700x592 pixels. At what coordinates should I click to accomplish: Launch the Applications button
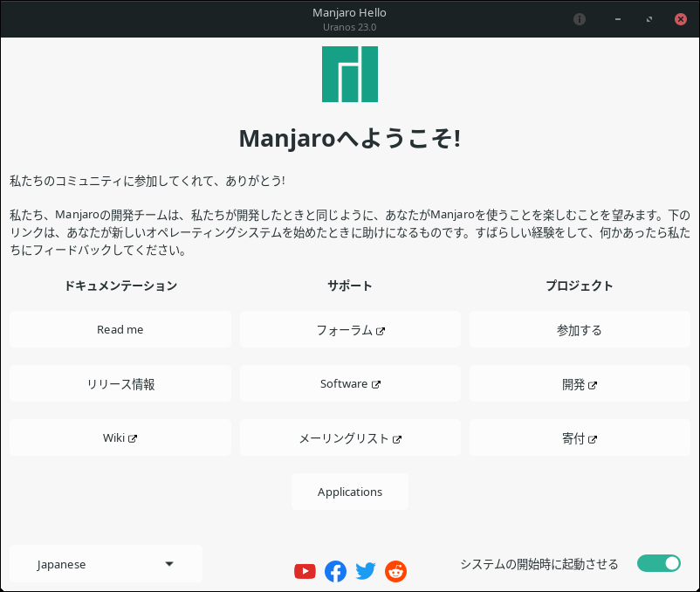tap(350, 492)
